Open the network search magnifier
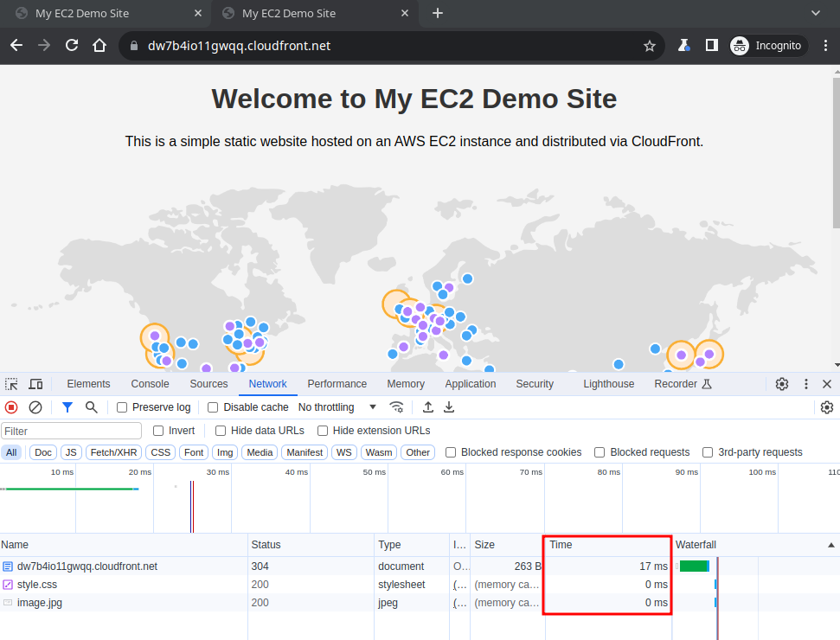The height and width of the screenshot is (640, 840). [91, 407]
